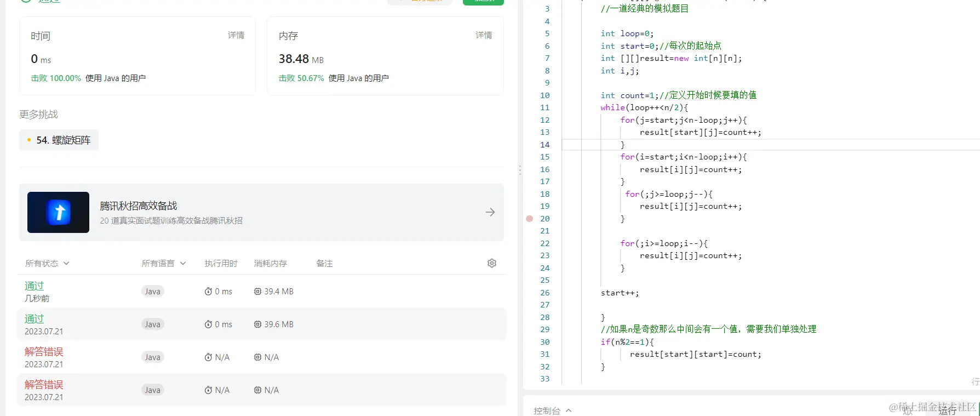Click the 击败 50.67% memory stat
Screen dimensions: 980x416
click(301, 78)
